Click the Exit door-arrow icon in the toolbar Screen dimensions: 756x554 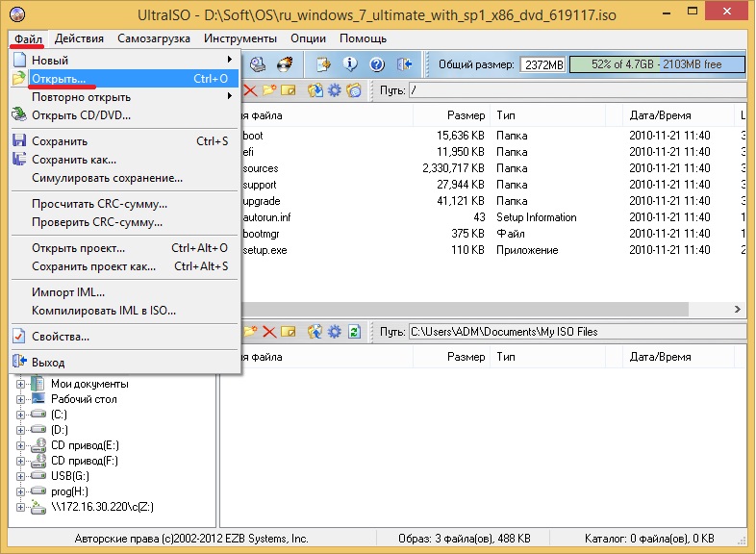click(x=404, y=64)
